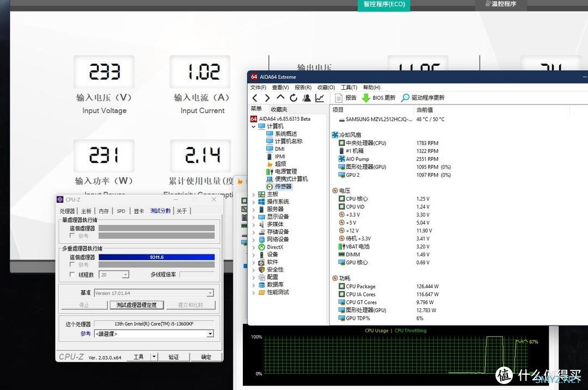588x390 pixels.
Task: Expand the DirectX tree node
Action: 254,247
